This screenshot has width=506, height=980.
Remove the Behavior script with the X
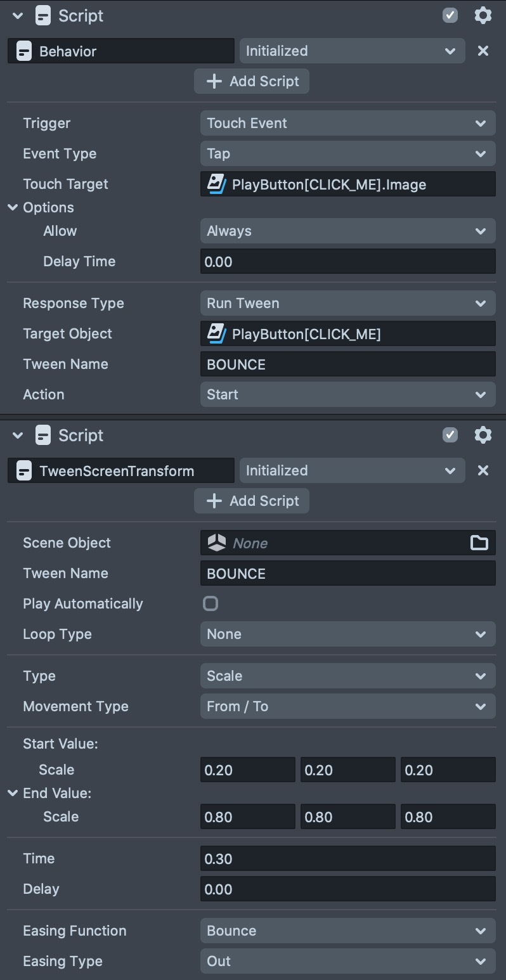tap(483, 51)
